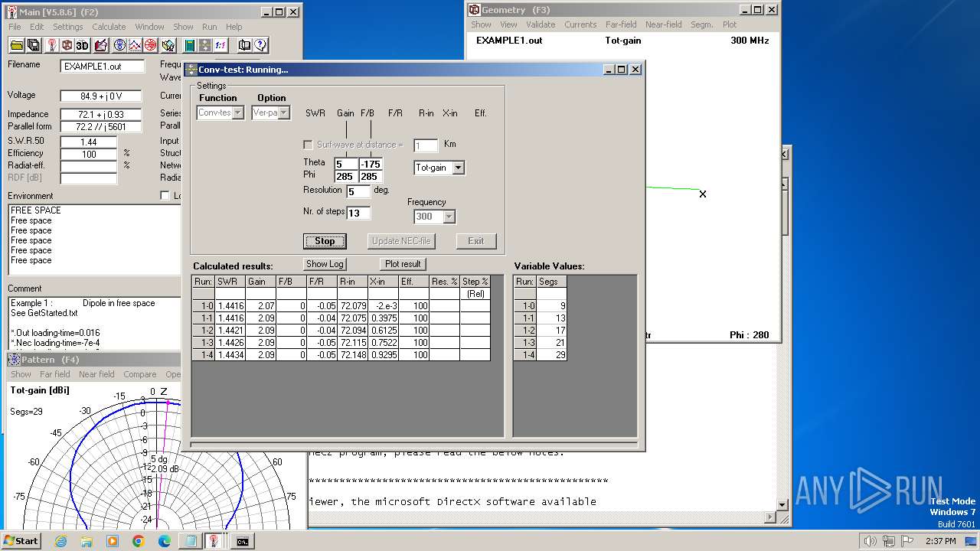
Task: Launch the media player taskbar icon
Action: click(113, 541)
